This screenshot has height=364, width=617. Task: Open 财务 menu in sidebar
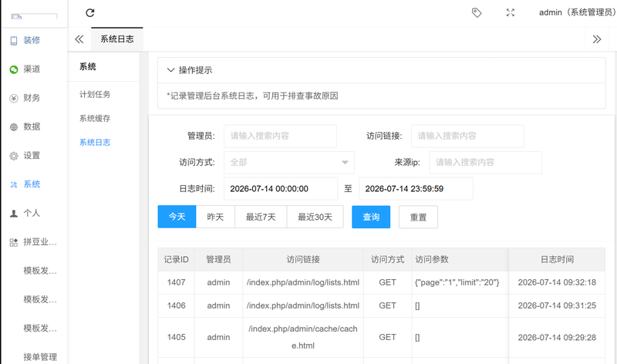click(32, 98)
